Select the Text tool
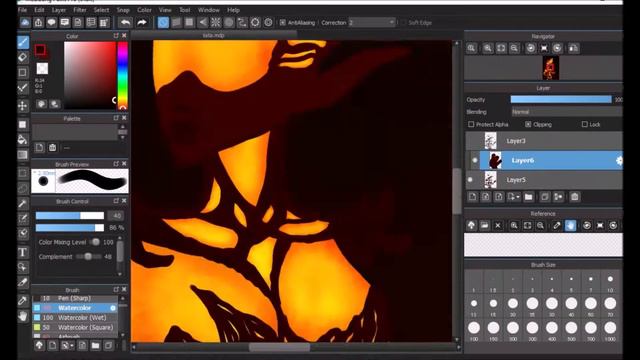 [x=23, y=252]
